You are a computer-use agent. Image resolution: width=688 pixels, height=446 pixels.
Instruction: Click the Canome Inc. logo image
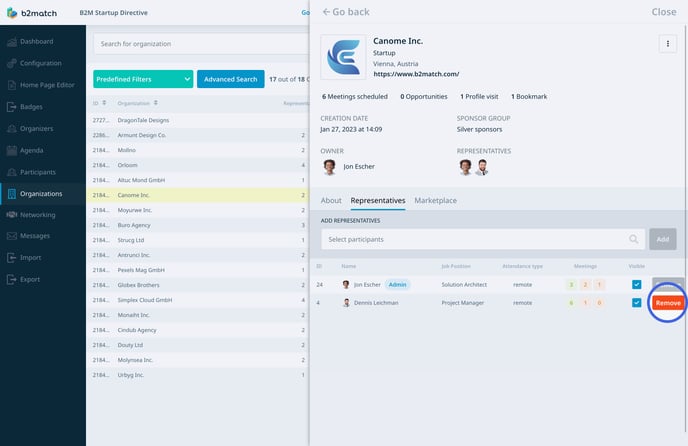[x=343, y=57]
